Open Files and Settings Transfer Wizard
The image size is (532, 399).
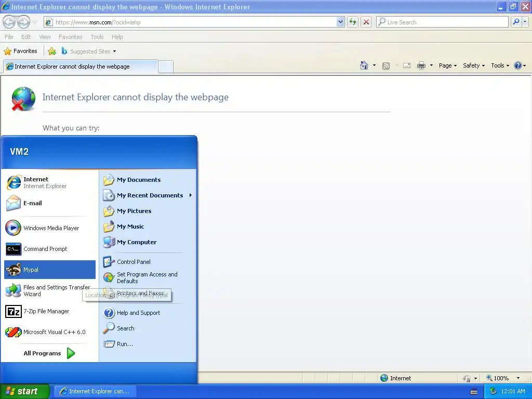tap(50, 290)
